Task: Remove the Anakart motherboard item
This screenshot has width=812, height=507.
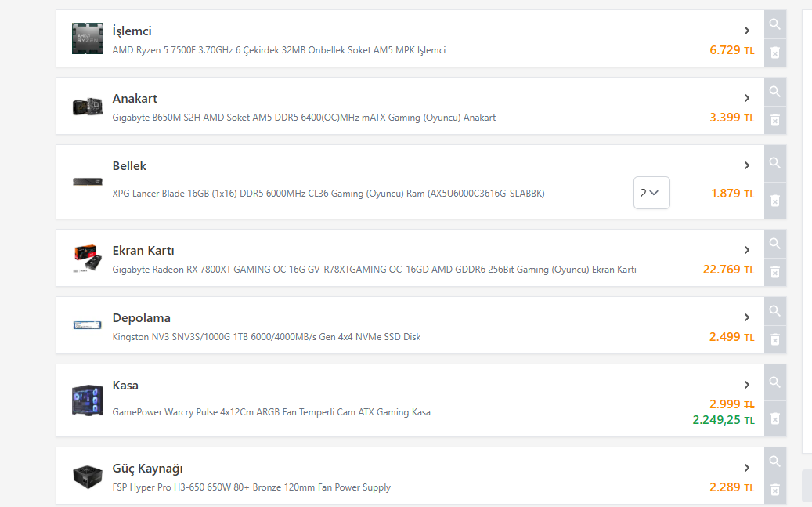Action: 774,120
